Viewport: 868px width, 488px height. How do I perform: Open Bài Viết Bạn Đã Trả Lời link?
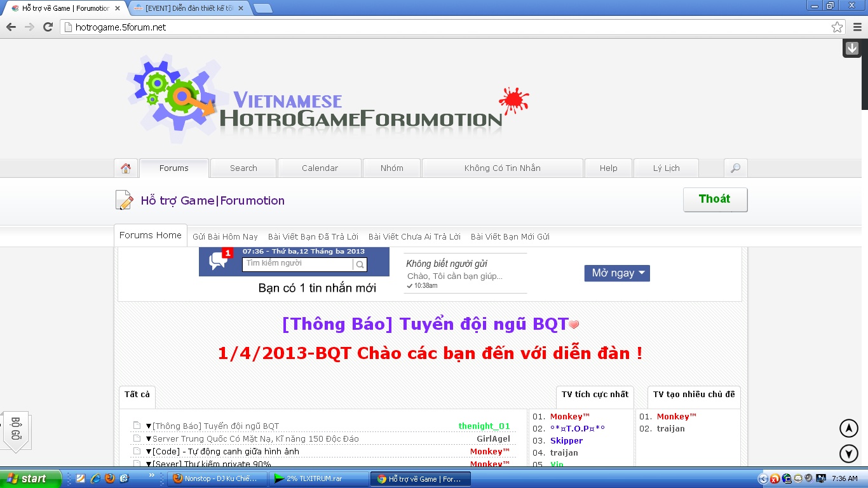[313, 236]
